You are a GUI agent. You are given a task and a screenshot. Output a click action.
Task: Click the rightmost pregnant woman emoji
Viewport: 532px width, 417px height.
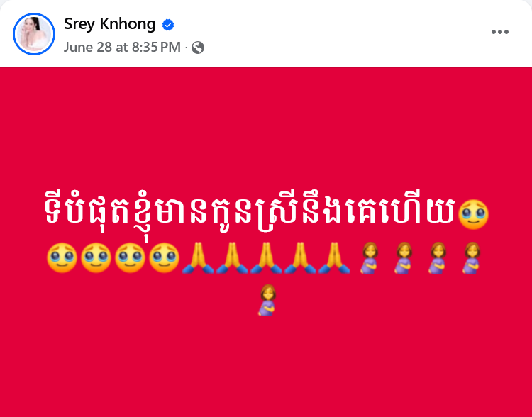[x=471, y=257]
